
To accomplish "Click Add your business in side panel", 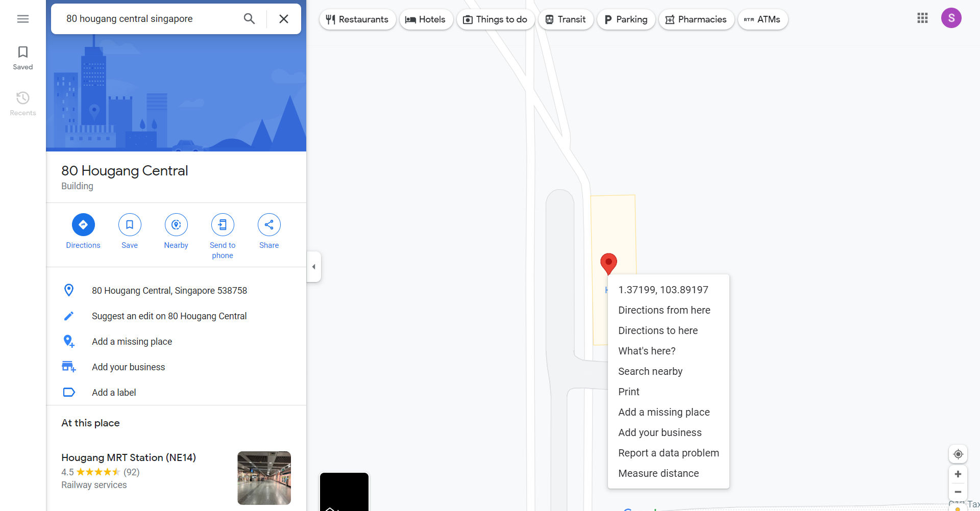I will pos(176,367).
